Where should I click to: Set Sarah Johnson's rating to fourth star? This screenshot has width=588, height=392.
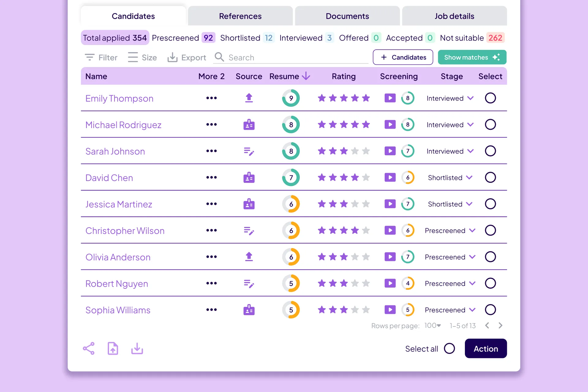pyautogui.click(x=355, y=151)
